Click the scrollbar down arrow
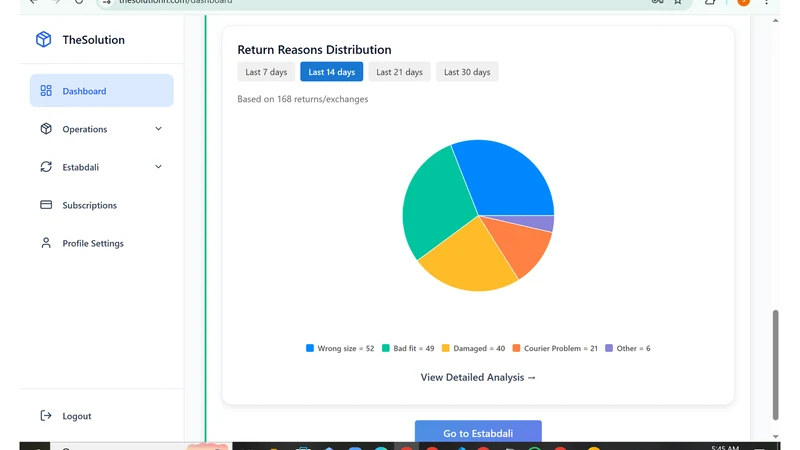800x450 pixels. coord(776,437)
